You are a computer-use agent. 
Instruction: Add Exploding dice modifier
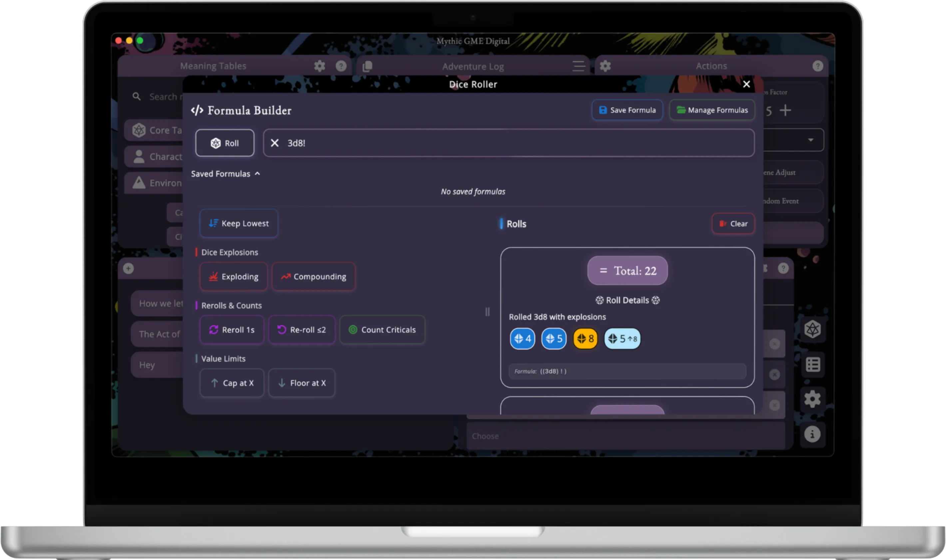[234, 277]
